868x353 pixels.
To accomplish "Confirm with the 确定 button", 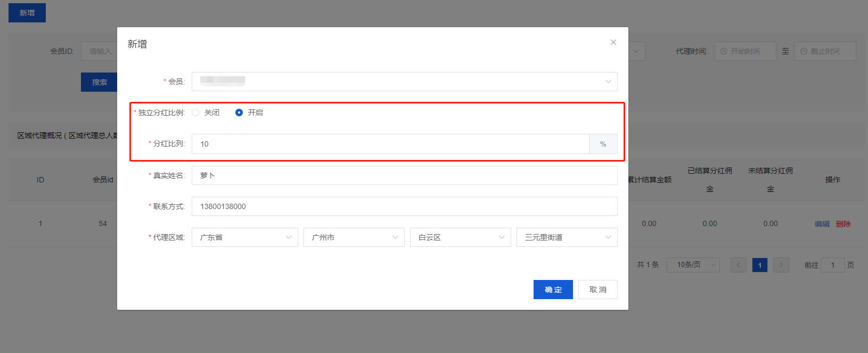I will [553, 290].
